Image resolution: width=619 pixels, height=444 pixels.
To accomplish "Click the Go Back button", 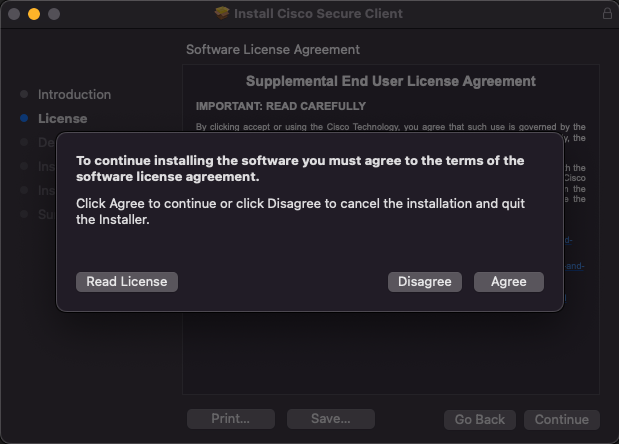I will pos(480,419).
